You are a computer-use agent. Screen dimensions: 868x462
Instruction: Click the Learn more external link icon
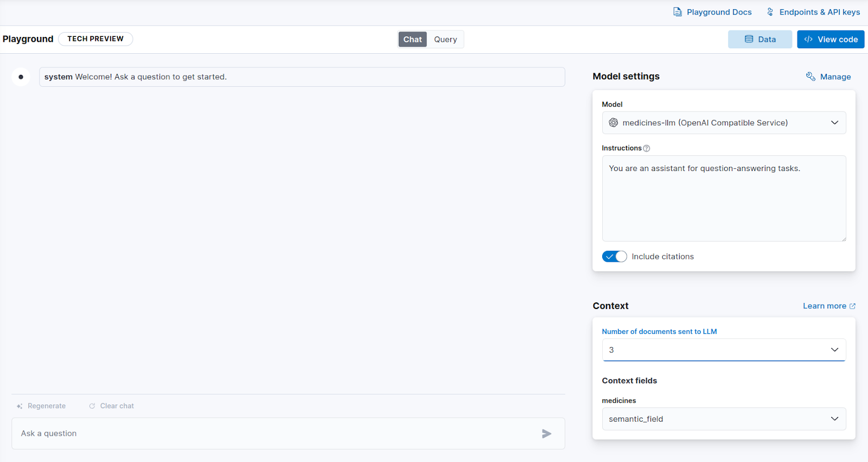(x=852, y=306)
